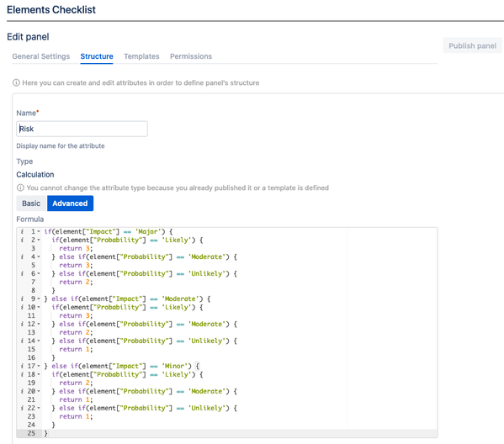Click the Publish panel button

click(x=473, y=45)
